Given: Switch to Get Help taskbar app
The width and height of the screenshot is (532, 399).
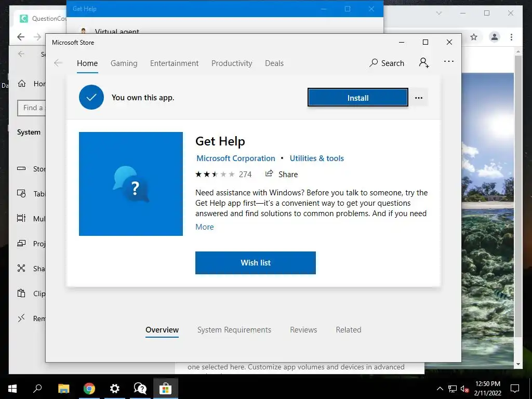Looking at the screenshot, I should [140, 389].
